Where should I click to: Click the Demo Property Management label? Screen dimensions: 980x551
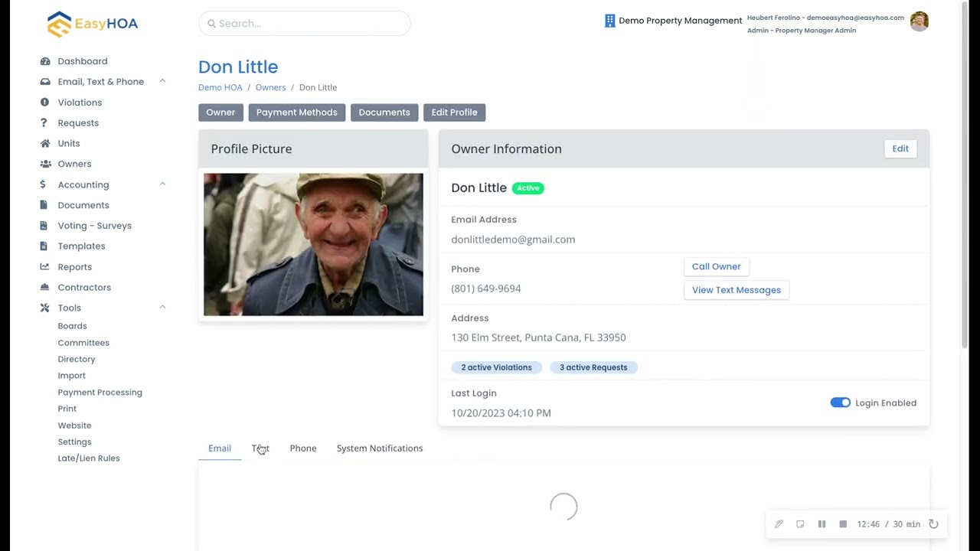[680, 21]
